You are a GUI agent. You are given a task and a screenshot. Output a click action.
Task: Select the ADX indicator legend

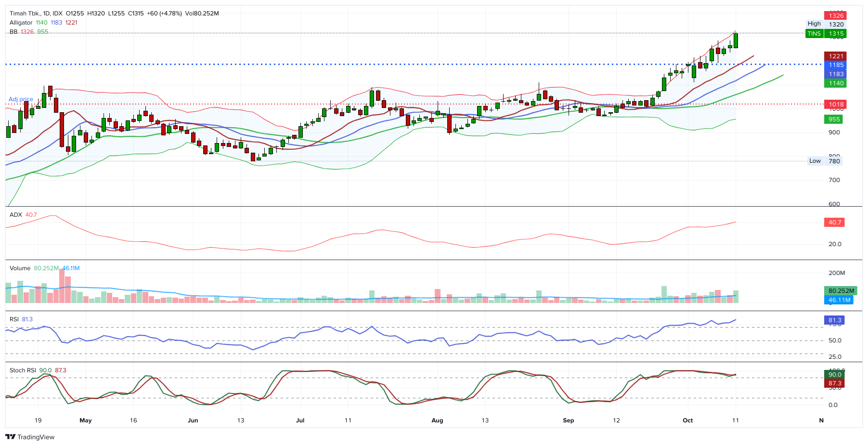(x=15, y=215)
